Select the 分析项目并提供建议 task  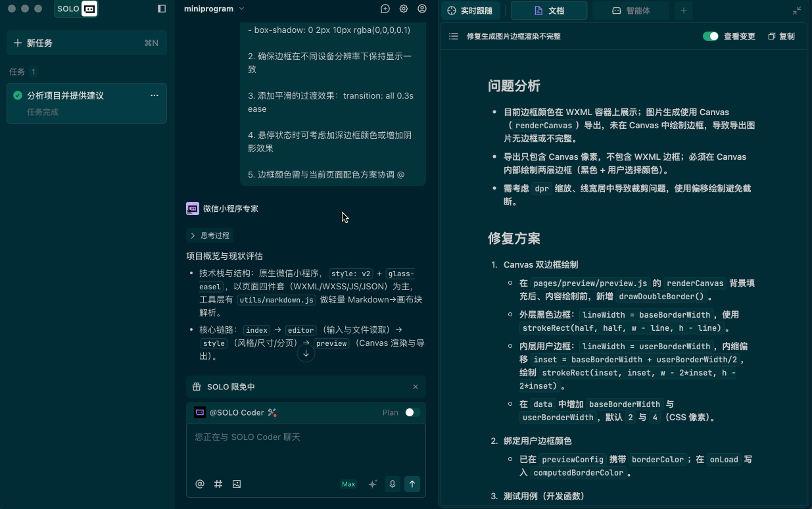pos(87,103)
